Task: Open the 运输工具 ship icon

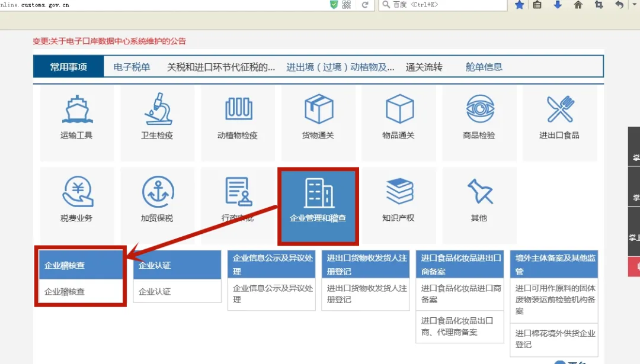Action: [77, 109]
